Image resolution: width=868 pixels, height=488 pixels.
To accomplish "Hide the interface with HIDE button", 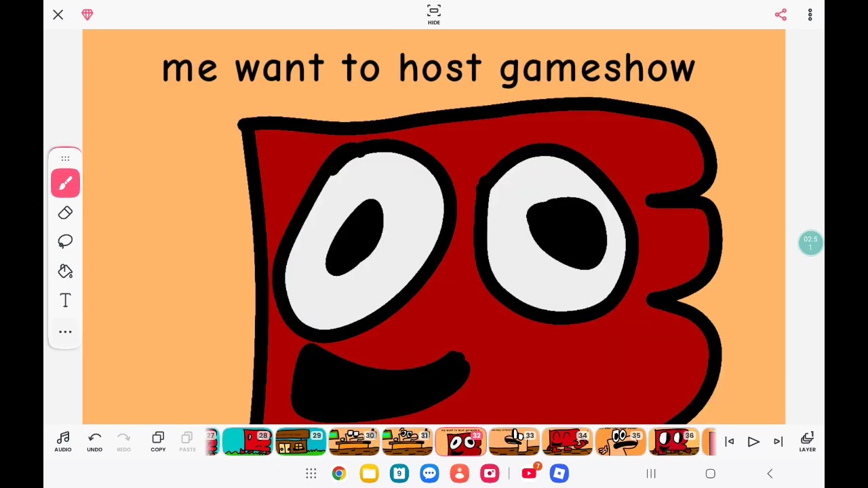I will pos(434,14).
